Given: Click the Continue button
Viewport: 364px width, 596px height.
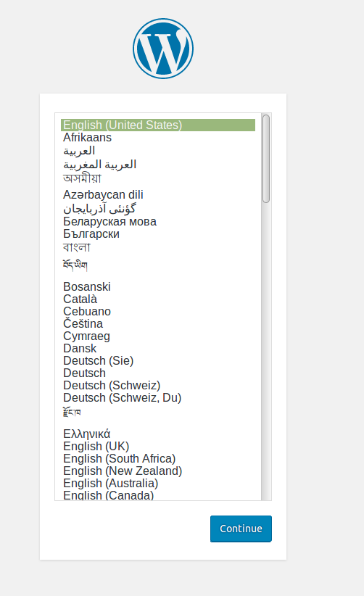Looking at the screenshot, I should click(241, 529).
